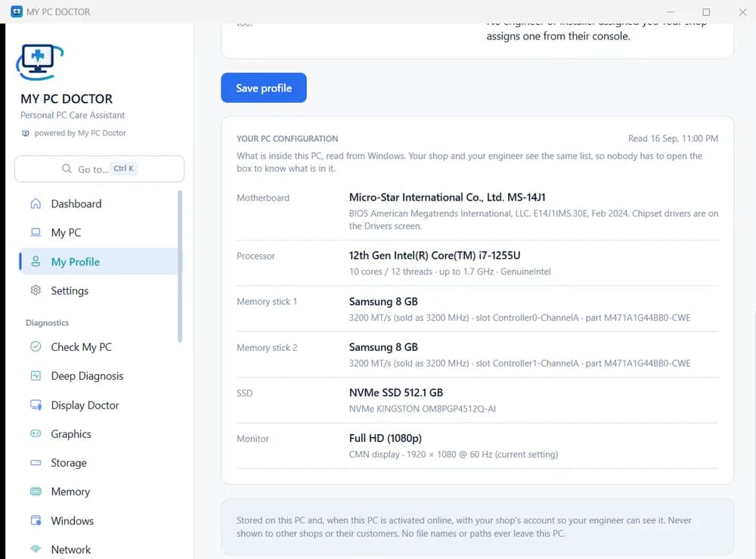Click the Processor row label
The width and height of the screenshot is (756, 559).
coord(256,256)
